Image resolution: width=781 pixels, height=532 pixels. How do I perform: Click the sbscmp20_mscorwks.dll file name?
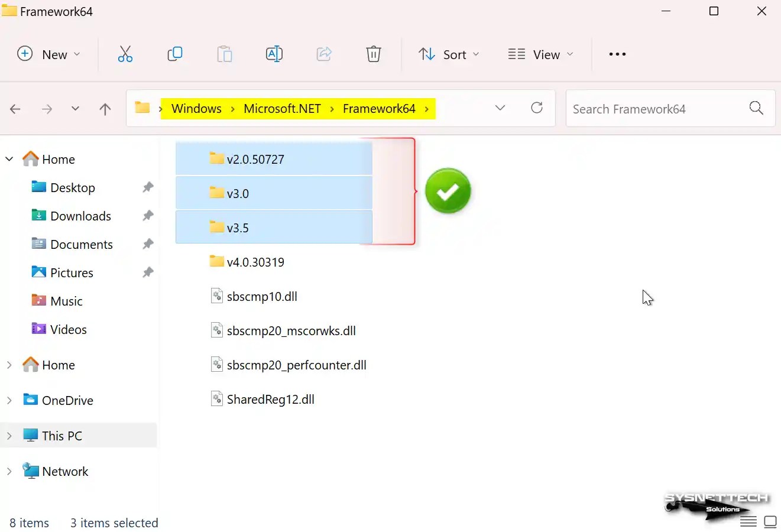[x=291, y=330]
